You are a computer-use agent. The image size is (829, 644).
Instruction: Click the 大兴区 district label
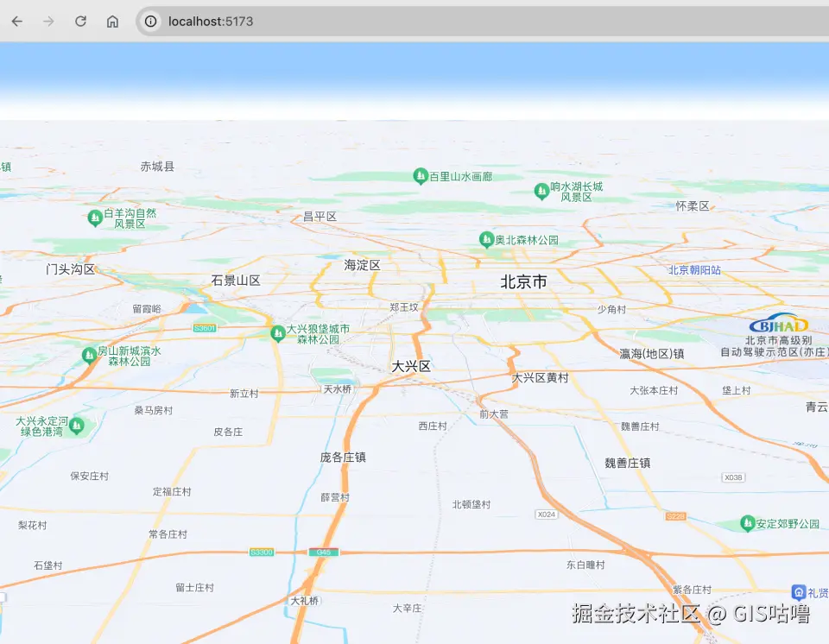coord(411,366)
